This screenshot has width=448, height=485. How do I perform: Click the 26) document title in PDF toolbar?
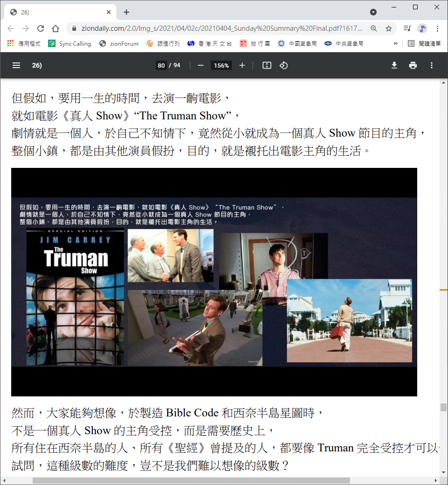tap(36, 65)
